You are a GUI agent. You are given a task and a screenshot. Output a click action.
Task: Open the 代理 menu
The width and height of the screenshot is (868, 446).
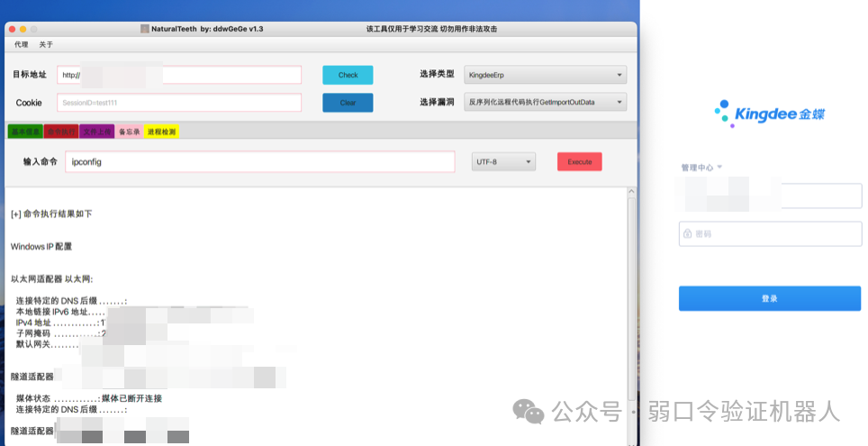click(x=21, y=44)
